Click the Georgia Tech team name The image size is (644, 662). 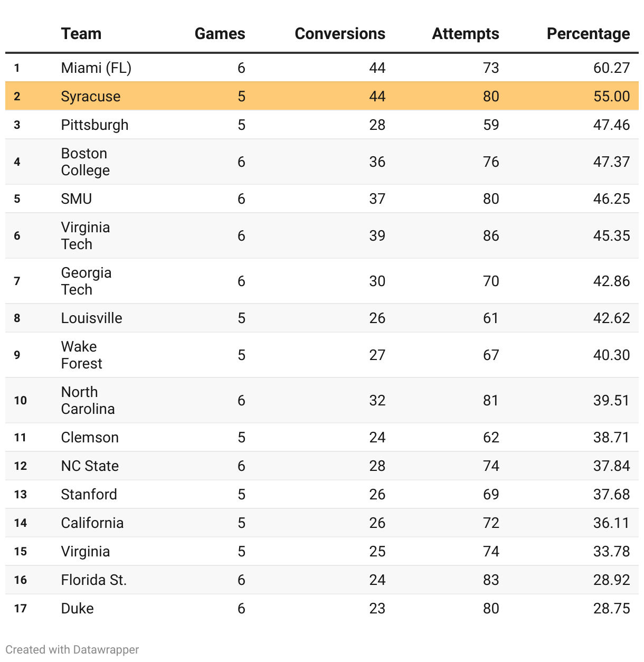(86, 281)
